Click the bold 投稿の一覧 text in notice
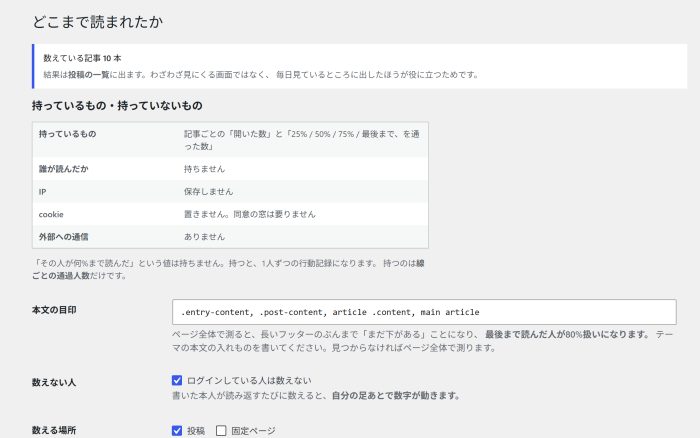 (x=88, y=75)
